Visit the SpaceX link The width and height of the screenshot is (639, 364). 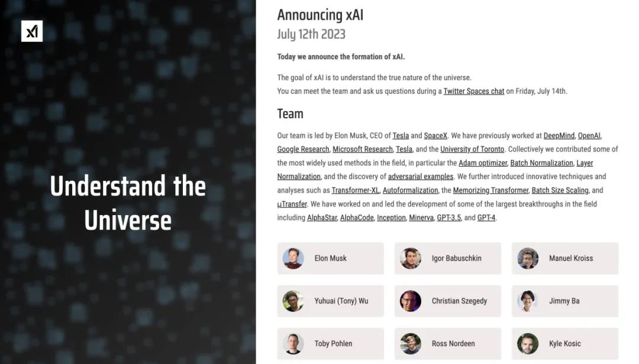point(435,135)
